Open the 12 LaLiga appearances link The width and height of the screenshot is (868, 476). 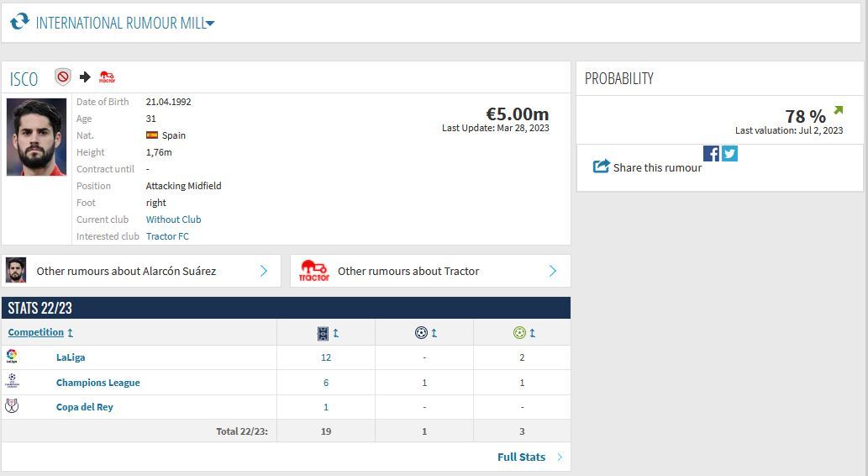[x=326, y=357]
